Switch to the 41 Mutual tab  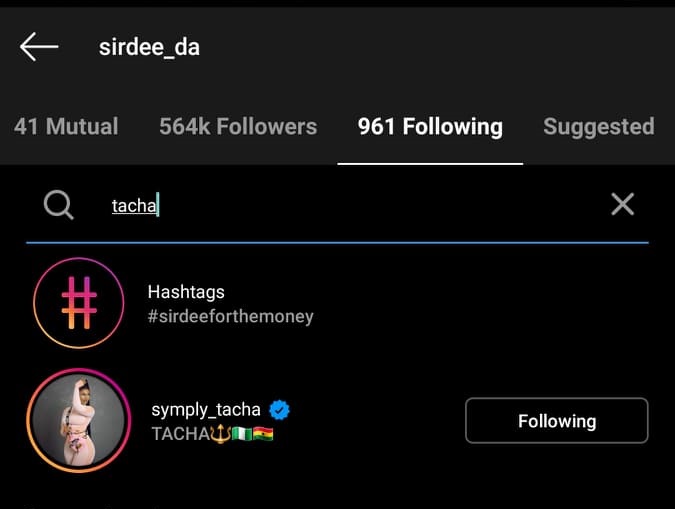(x=66, y=127)
